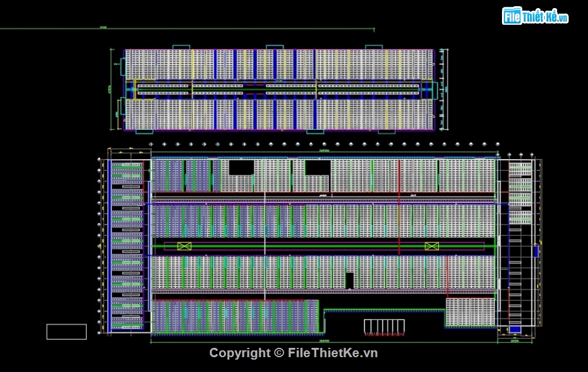
Task: Click the solid blue rectangle at the lower plan's bottom-right corner
Action: tap(515, 330)
